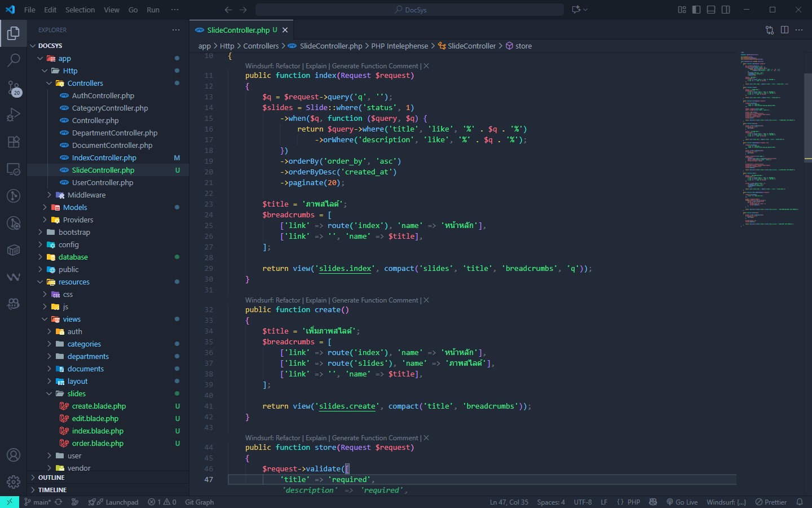Open Source Control view with 20 badge

coord(14,88)
